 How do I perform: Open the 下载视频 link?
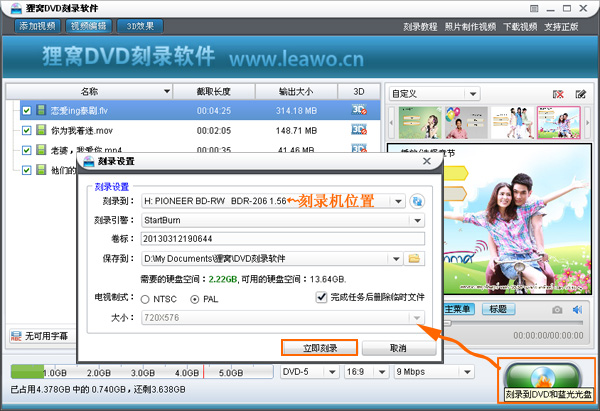(x=520, y=27)
